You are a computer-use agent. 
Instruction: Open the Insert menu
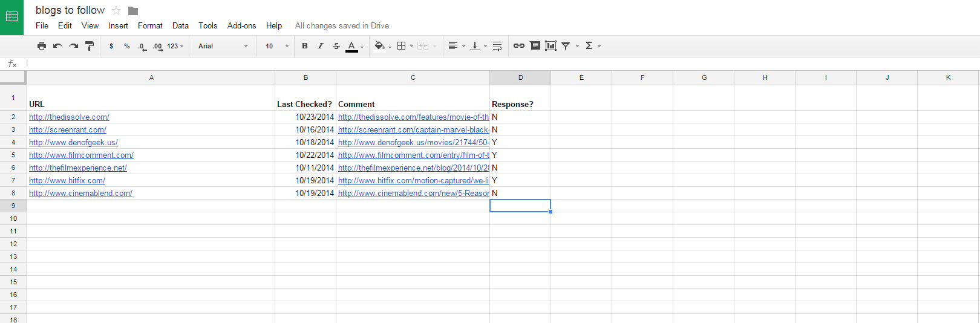tap(118, 25)
